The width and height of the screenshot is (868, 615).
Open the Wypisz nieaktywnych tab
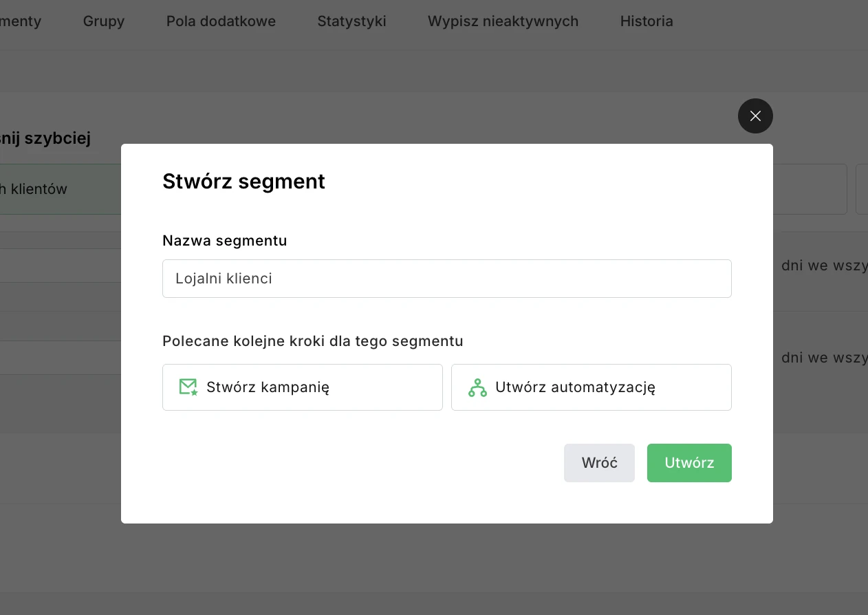pos(502,21)
